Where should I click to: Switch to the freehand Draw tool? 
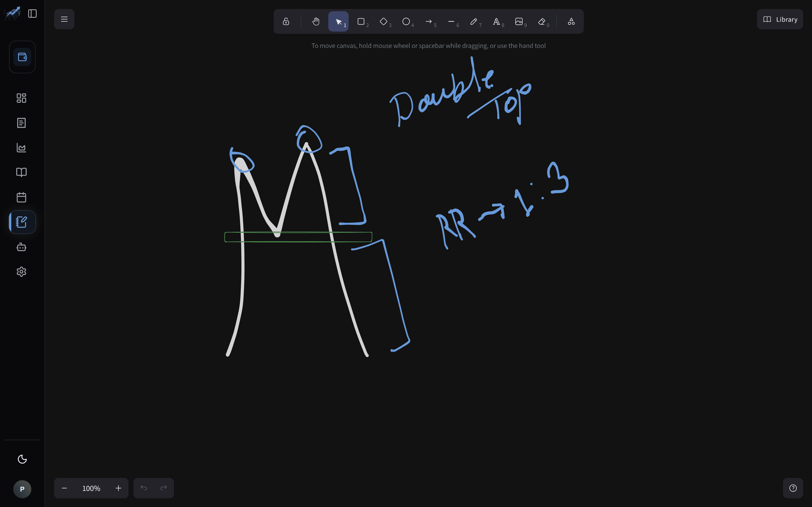point(474,21)
